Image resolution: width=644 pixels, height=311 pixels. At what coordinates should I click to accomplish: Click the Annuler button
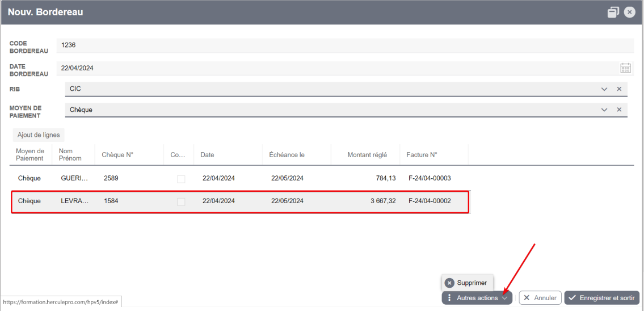[540, 298]
